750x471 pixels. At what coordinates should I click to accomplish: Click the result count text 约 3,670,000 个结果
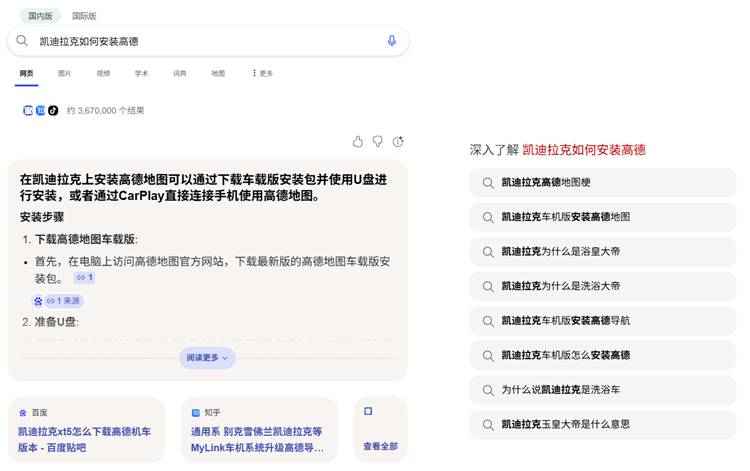tap(105, 110)
